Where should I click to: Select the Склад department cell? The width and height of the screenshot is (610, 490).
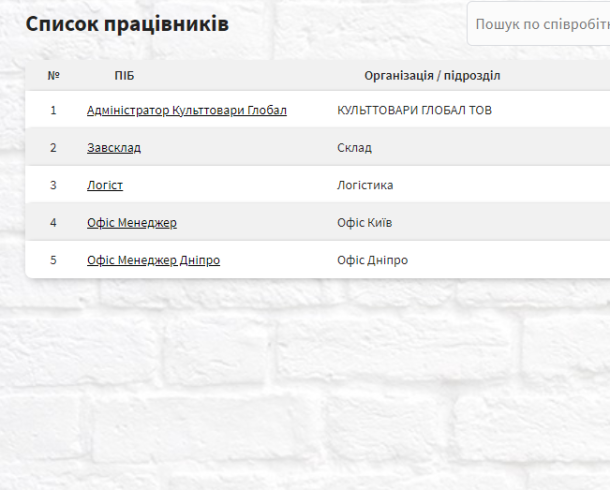[354, 148]
